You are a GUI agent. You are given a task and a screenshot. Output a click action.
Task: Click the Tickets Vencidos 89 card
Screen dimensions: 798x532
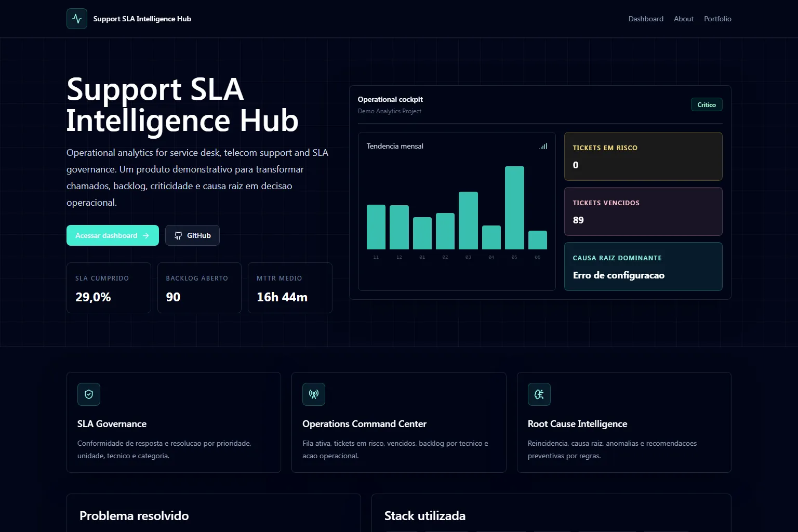coord(643,211)
